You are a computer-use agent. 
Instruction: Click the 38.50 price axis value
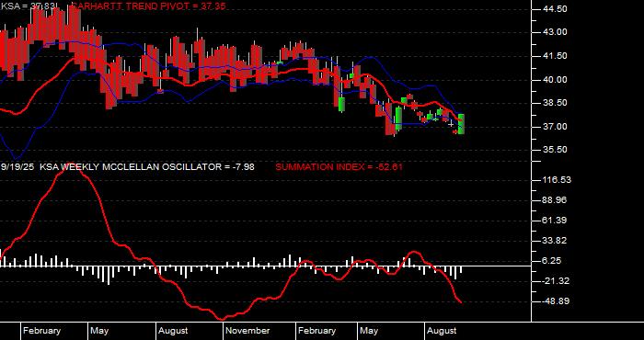click(555, 103)
